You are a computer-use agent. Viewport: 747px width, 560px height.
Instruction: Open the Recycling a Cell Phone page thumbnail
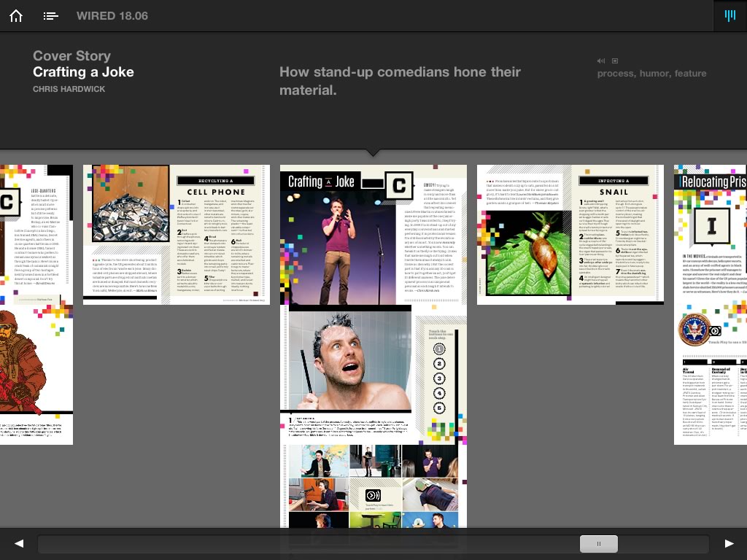pyautogui.click(x=177, y=235)
